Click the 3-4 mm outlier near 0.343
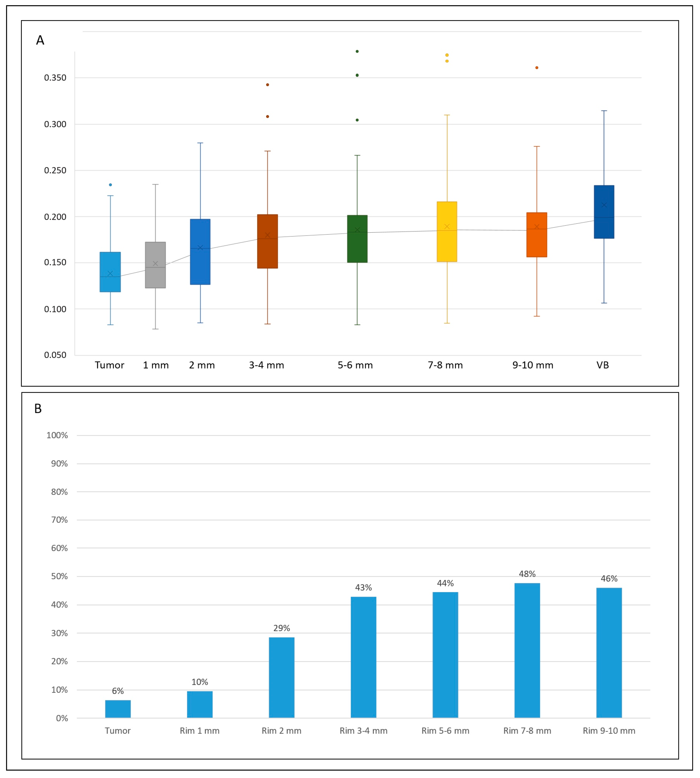The width and height of the screenshot is (700, 778). [x=268, y=85]
